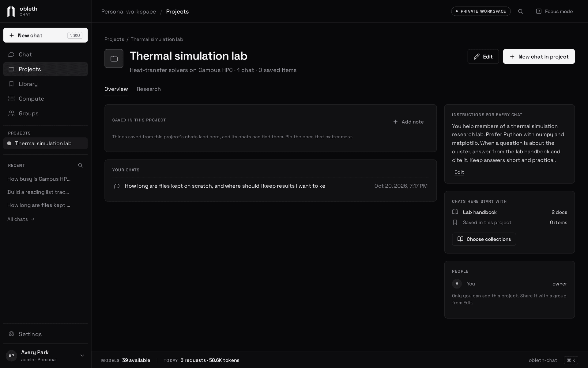Click New chat in project button

[539, 56]
